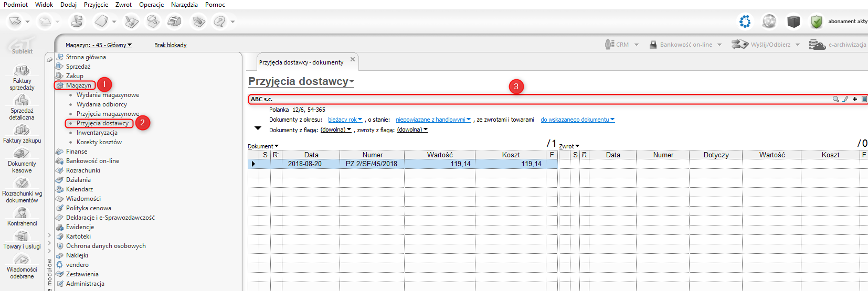
Task: Select Inwentaryzacja in the Magazyn tree
Action: (x=97, y=133)
